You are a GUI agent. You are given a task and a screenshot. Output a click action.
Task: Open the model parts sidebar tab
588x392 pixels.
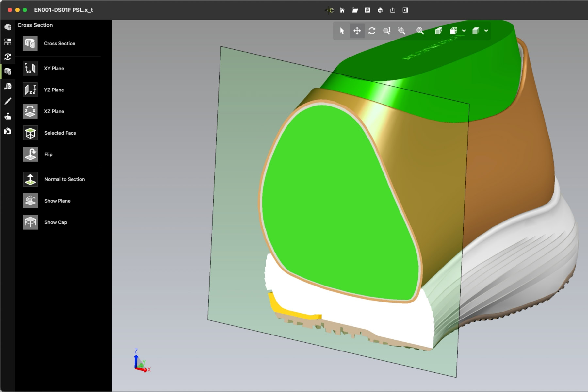[8, 27]
